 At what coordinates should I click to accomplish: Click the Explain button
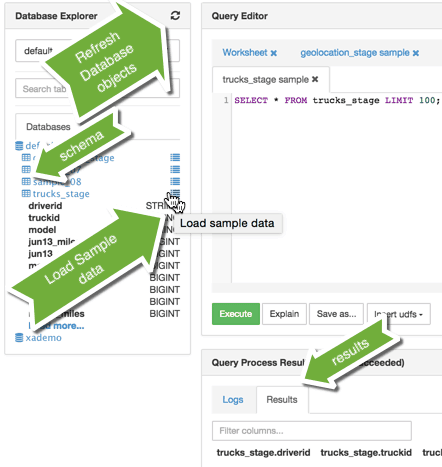[284, 314]
